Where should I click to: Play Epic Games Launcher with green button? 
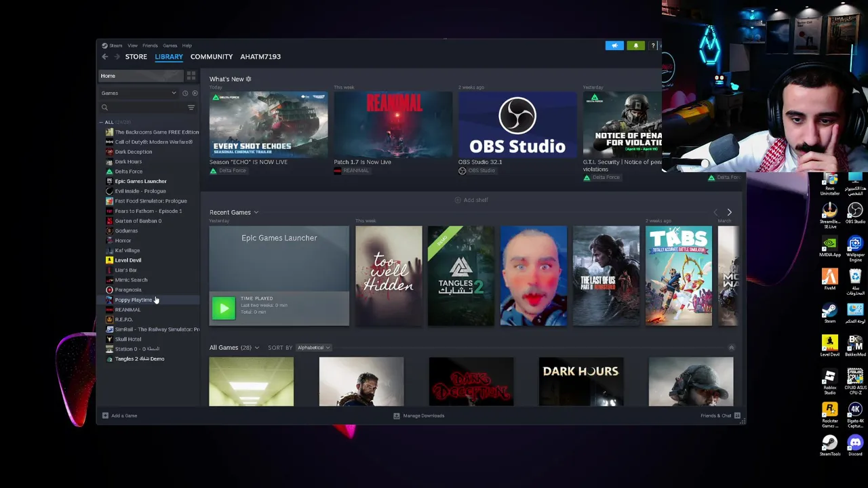click(x=224, y=308)
